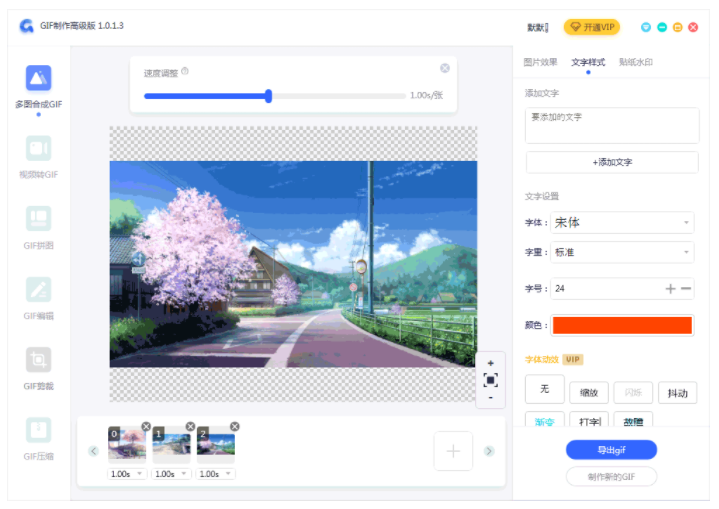
Task: Open the video to GIF tool (视频转GIF)
Action: [x=39, y=157]
